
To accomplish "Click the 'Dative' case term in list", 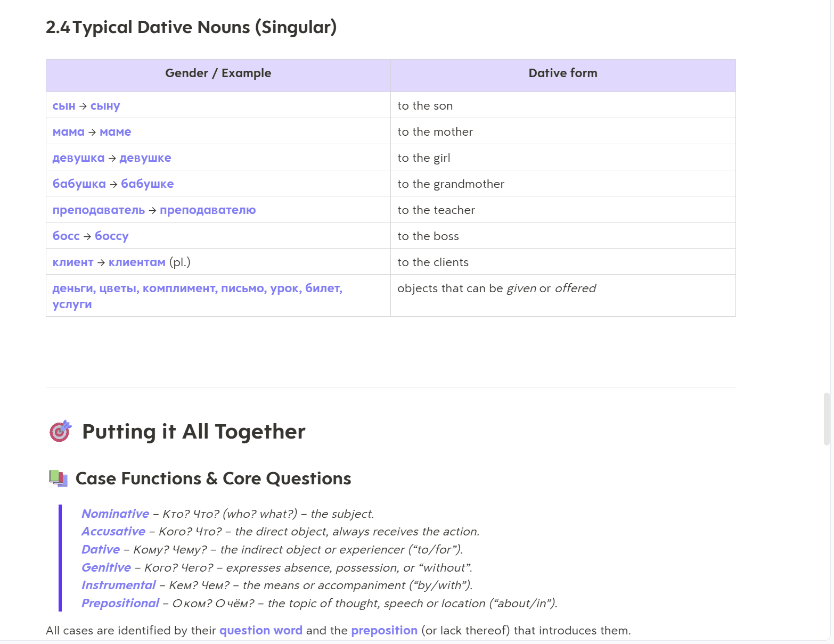I will [101, 549].
